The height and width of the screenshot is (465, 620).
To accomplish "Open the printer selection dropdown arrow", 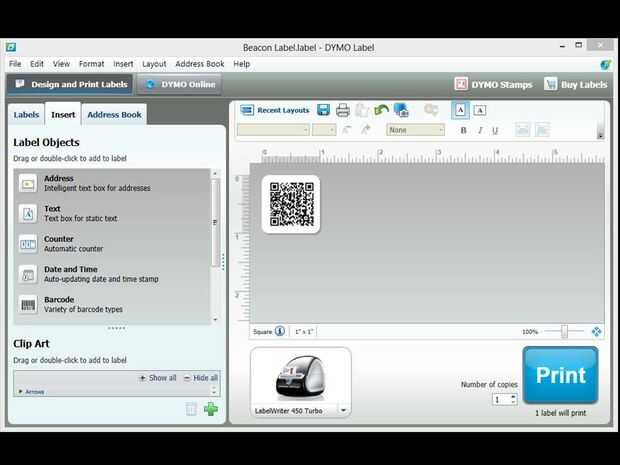I will [343, 410].
